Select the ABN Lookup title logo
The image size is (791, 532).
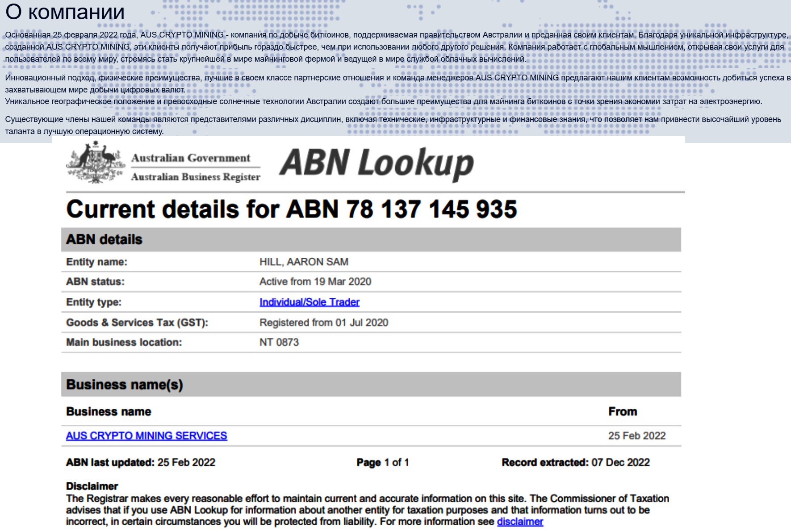click(377, 164)
